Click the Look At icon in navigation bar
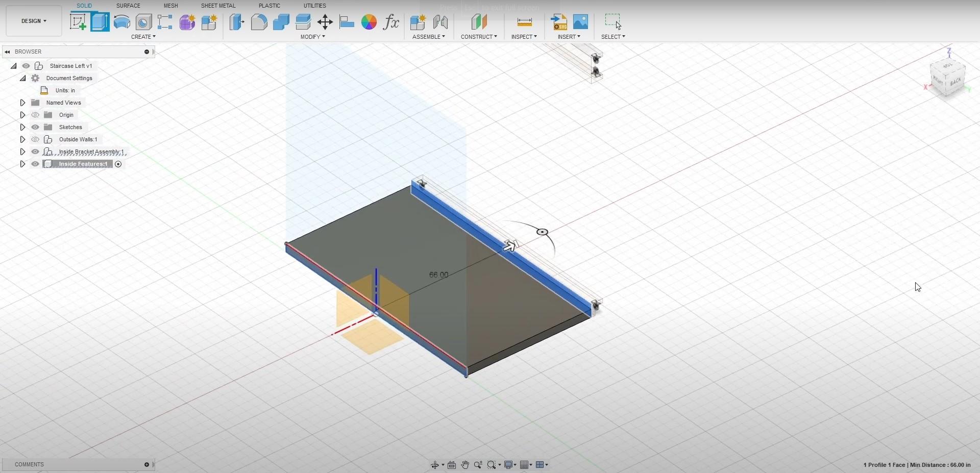Image resolution: width=980 pixels, height=473 pixels. pos(452,465)
